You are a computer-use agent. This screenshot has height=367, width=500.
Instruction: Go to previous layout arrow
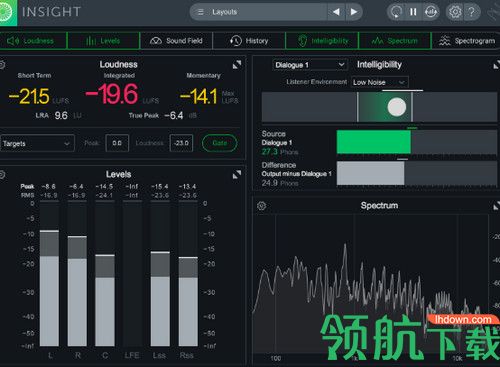click(336, 12)
